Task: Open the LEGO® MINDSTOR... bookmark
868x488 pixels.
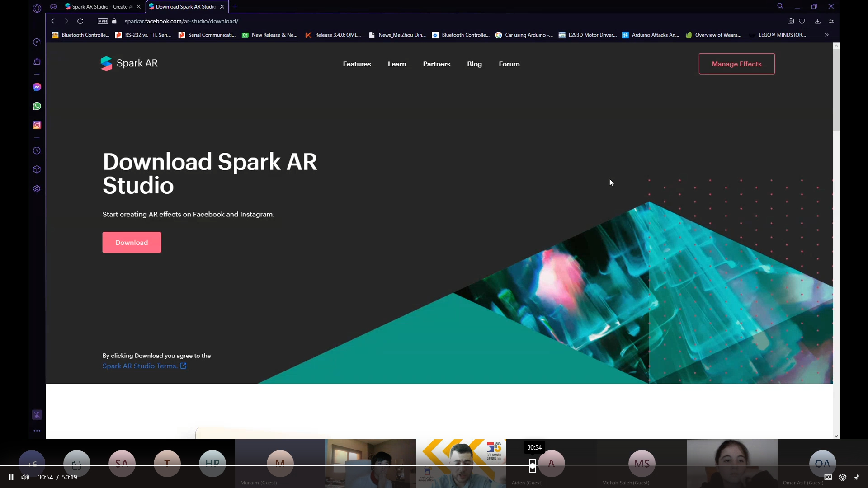Action: click(x=777, y=35)
